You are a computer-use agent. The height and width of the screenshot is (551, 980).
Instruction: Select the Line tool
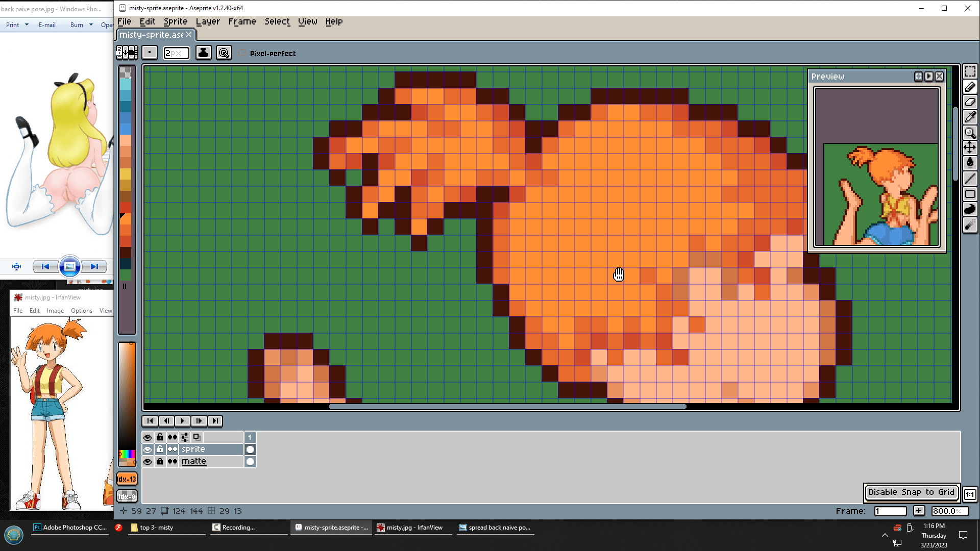click(x=970, y=179)
